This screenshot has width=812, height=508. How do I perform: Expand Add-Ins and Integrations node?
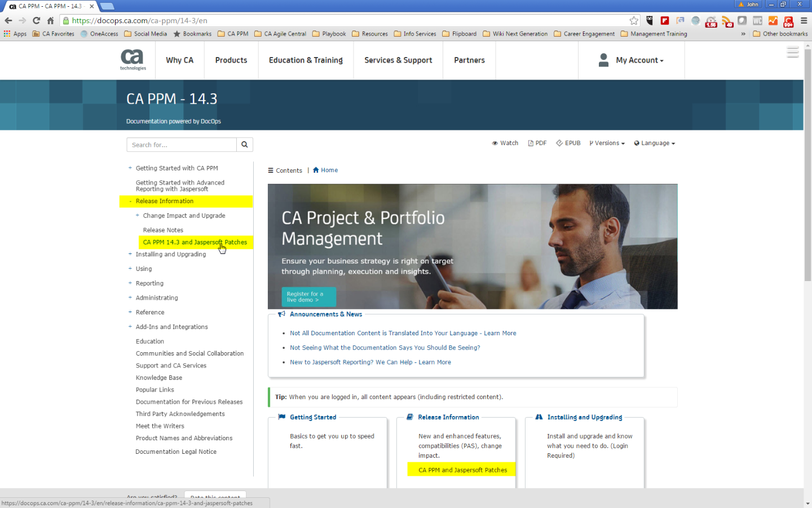click(130, 326)
